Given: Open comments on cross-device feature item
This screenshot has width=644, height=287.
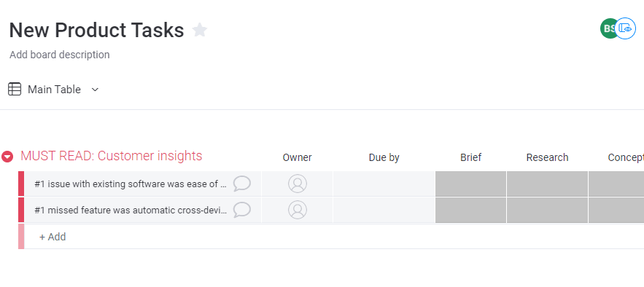Looking at the screenshot, I should pos(242,210).
